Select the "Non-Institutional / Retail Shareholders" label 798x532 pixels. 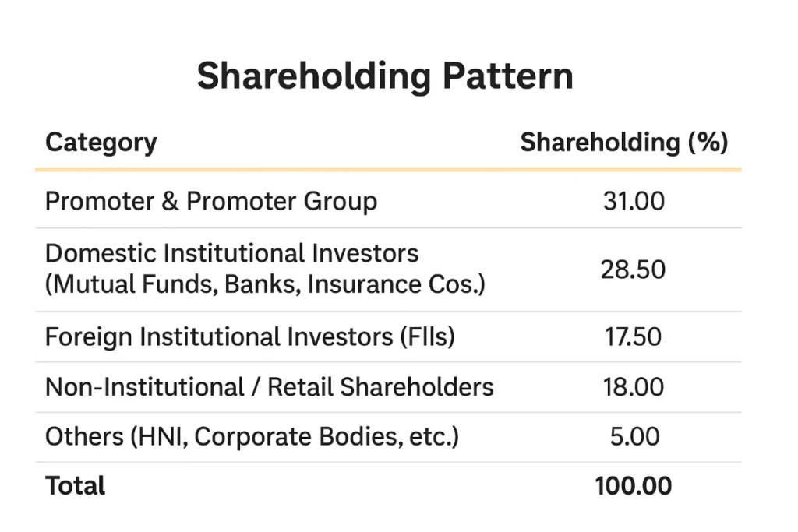click(270, 387)
